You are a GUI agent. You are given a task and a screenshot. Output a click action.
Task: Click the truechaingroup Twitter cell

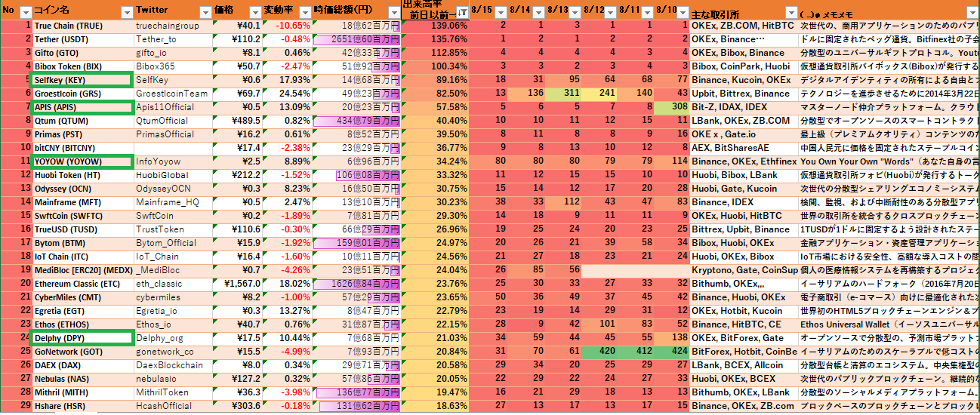(x=173, y=26)
